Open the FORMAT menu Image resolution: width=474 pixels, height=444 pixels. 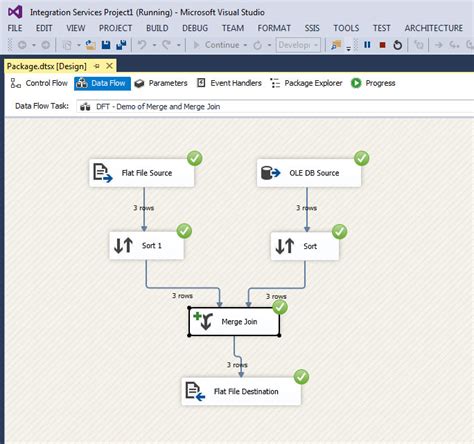(x=274, y=28)
